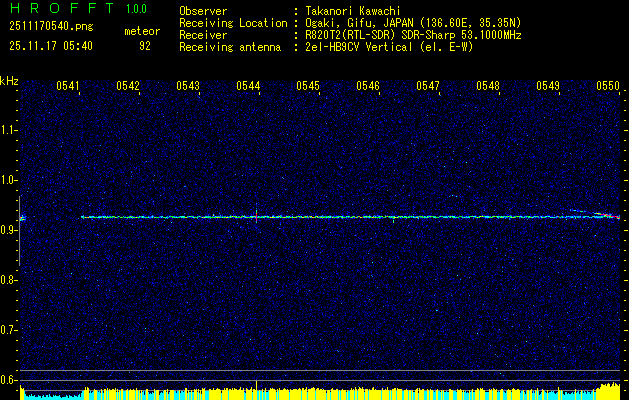The image size is (629, 400).
Task: Click time marker 0546
Action: point(368,85)
